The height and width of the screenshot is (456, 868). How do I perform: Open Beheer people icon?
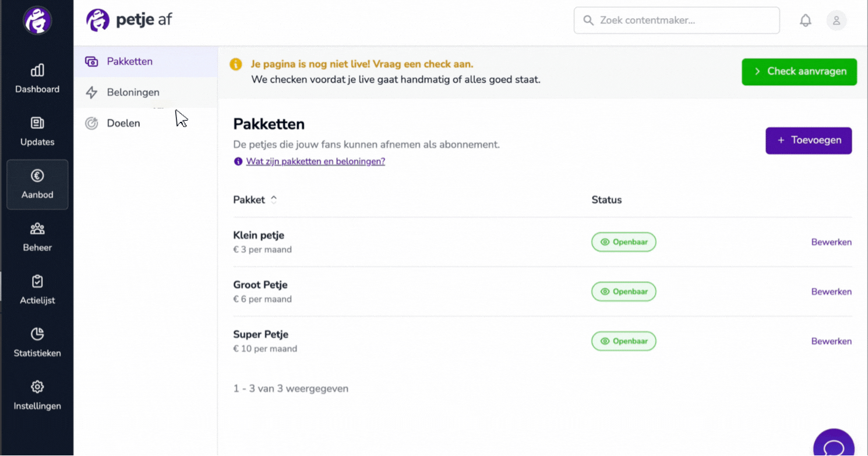37,229
